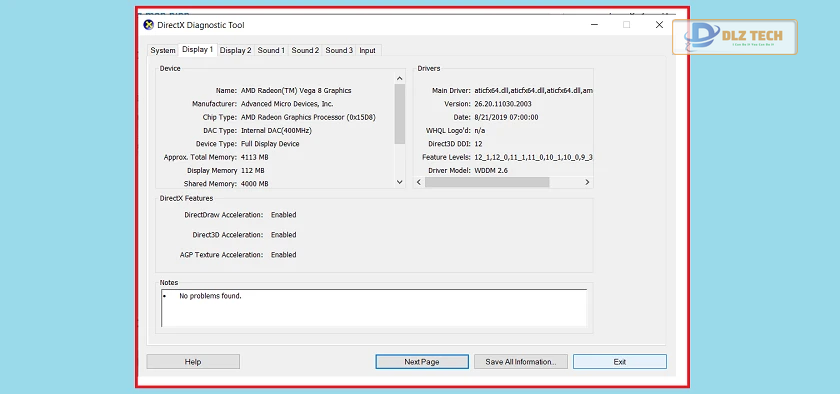Click the Help button
The height and width of the screenshot is (394, 840).
(x=193, y=362)
